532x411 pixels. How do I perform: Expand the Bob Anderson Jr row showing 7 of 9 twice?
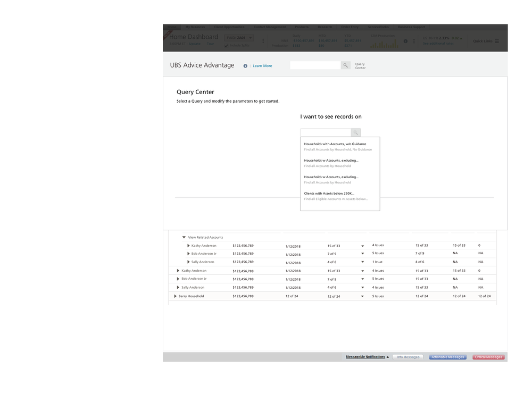point(188,254)
